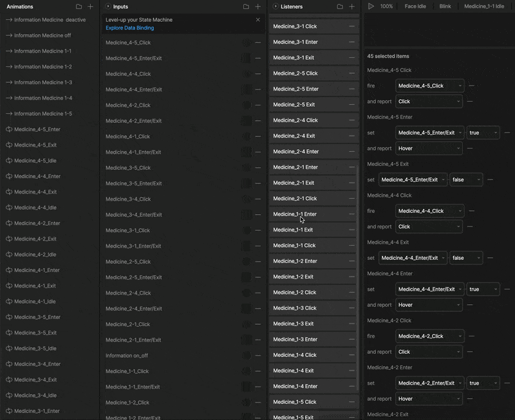This screenshot has width=515, height=420.
Task: Toggle the Medicine_2-5_Enter/Exit input switch
Action: click(247, 277)
